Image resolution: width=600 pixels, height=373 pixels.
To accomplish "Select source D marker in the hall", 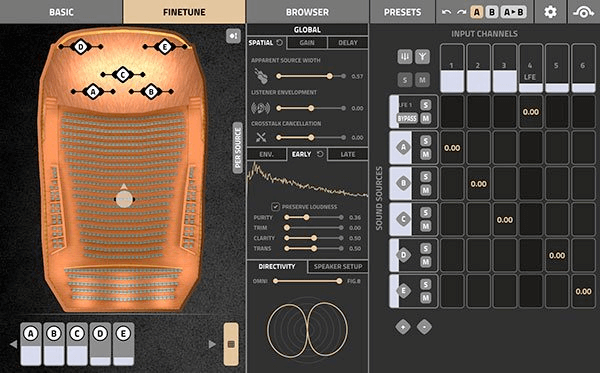I will (81, 47).
